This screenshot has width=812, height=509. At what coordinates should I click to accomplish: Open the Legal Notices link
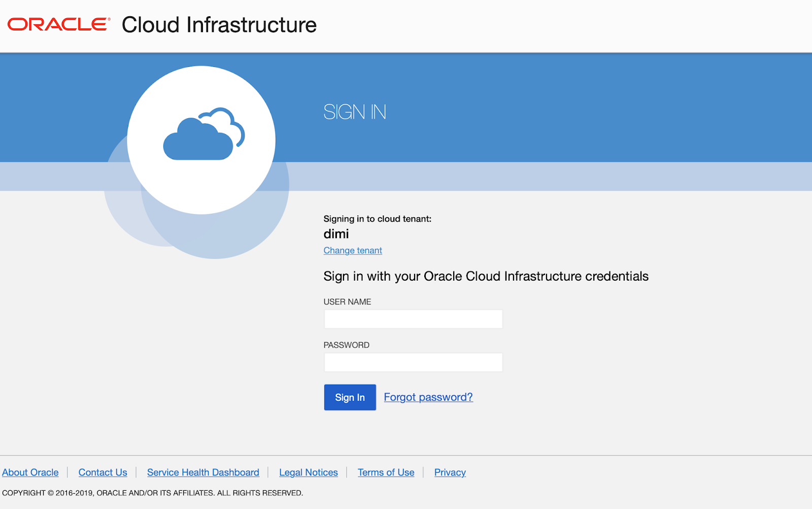(308, 472)
